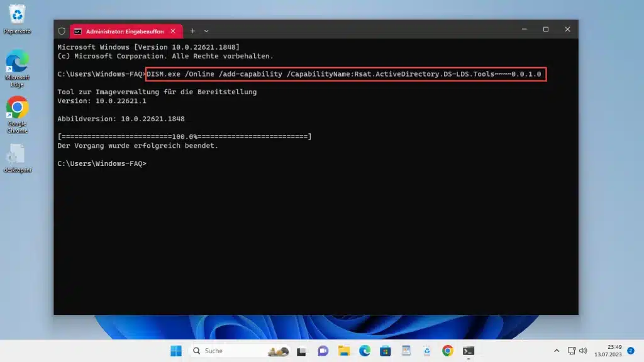Launch Google Chrome from the taskbar
Image resolution: width=644 pixels, height=362 pixels.
[448, 351]
